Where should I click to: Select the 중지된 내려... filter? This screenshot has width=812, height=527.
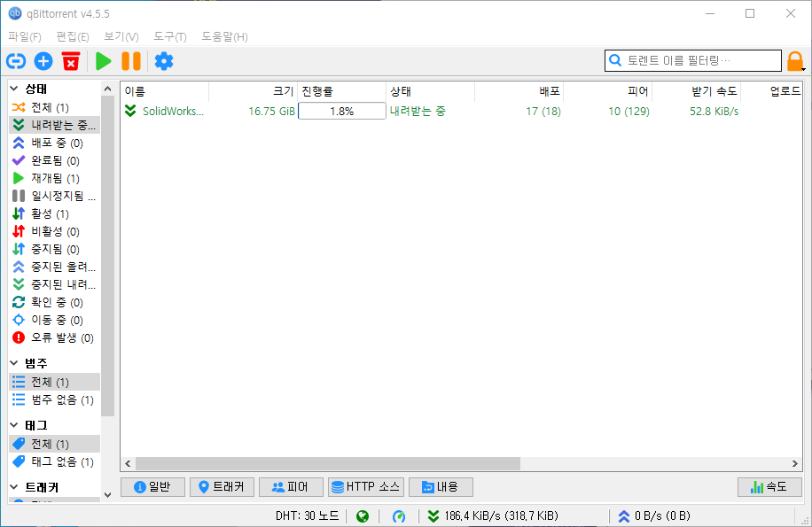click(x=54, y=284)
